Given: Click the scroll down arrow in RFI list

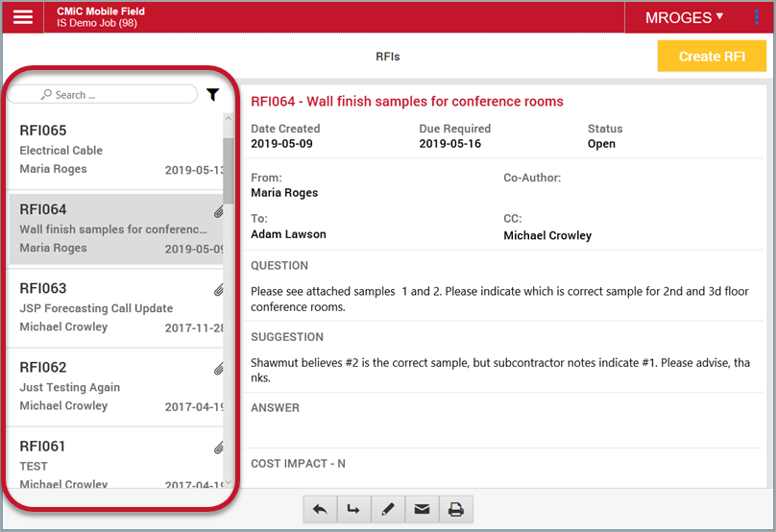Looking at the screenshot, I should [x=228, y=482].
